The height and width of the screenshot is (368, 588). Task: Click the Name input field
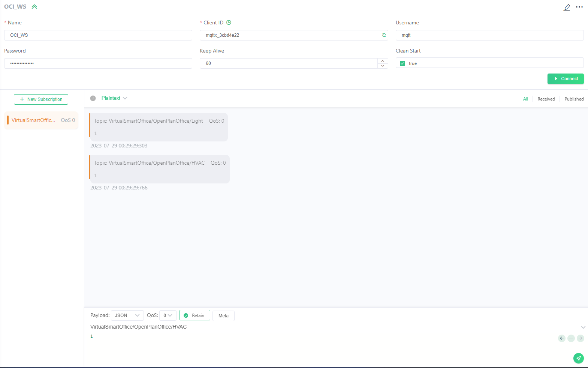point(98,35)
